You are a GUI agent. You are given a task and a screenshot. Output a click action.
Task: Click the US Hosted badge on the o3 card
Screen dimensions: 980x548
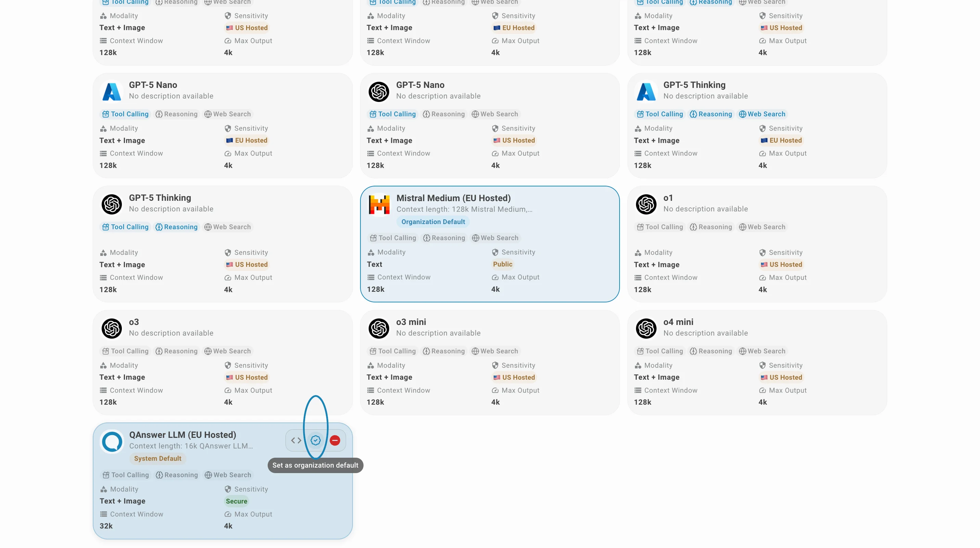click(x=246, y=377)
